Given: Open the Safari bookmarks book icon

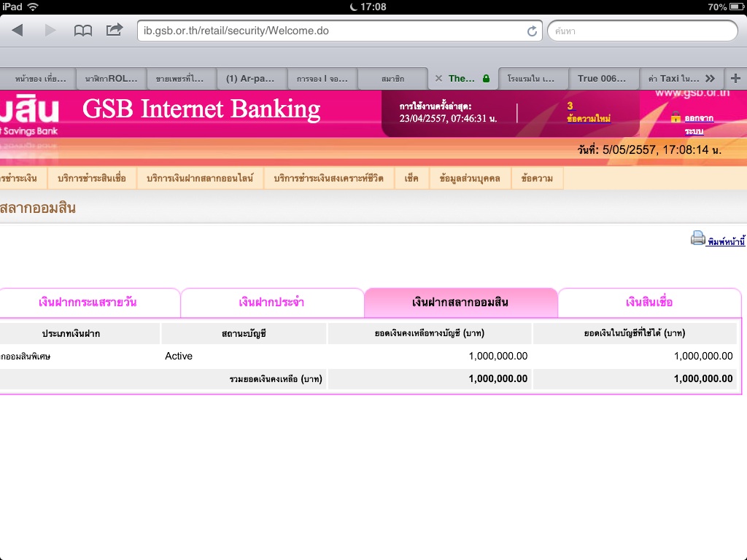Looking at the screenshot, I should (x=83, y=31).
